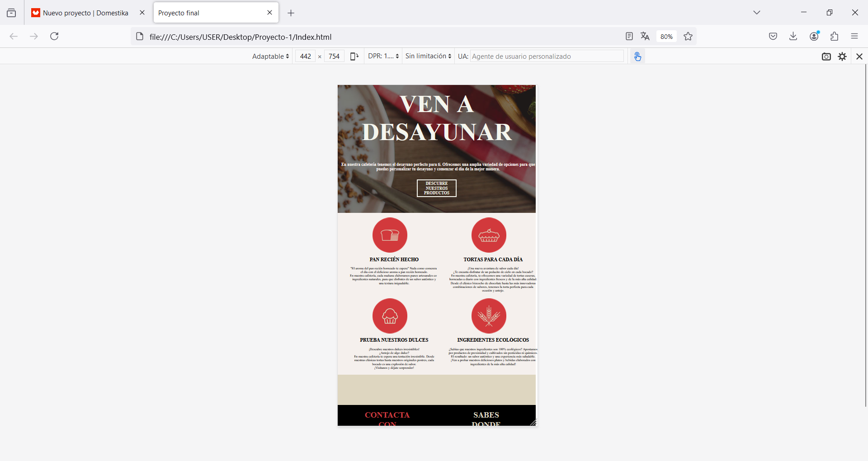Focus the address bar URL
This screenshot has width=868, height=461.
pyautogui.click(x=241, y=37)
